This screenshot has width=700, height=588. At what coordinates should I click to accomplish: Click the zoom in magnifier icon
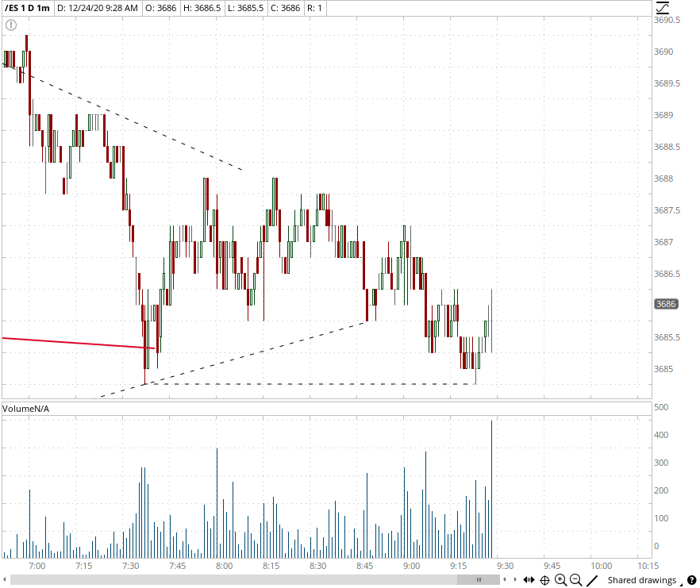pos(560,580)
